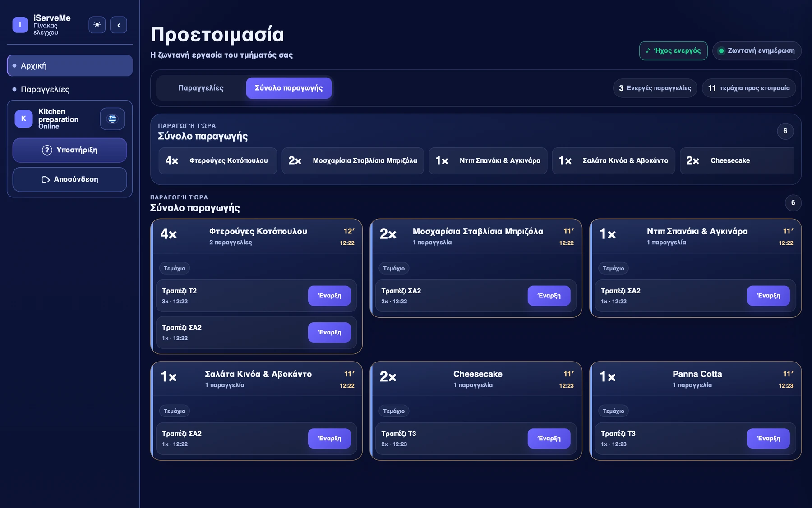This screenshot has height=508, width=812.
Task: Click the Φτερούγες Κοτόπουλου card title
Action: [x=258, y=232]
